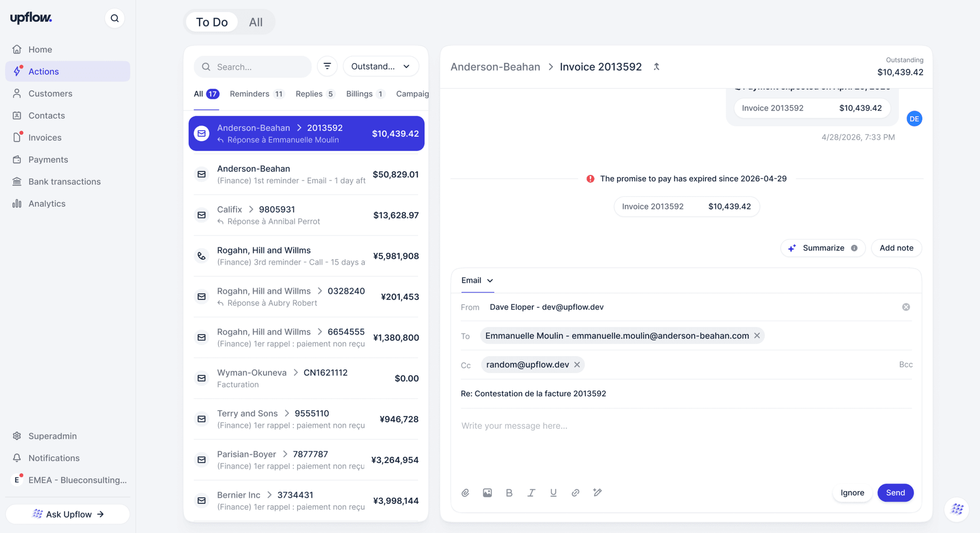Image resolution: width=980 pixels, height=533 pixels.
Task: Add a Bcc recipient
Action: click(905, 365)
